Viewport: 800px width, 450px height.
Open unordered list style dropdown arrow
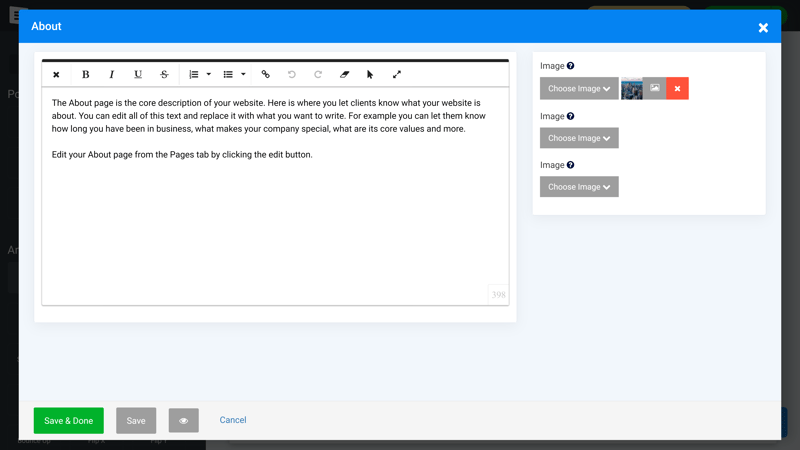(243, 75)
